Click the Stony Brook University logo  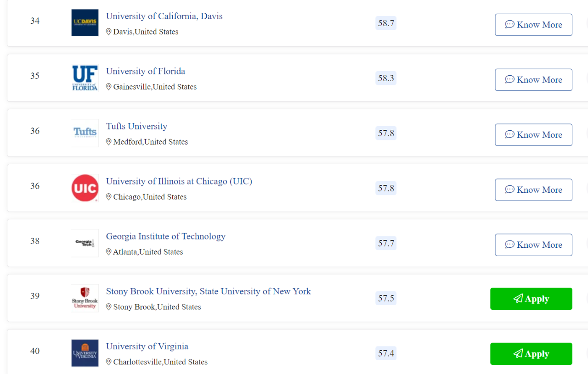click(85, 298)
